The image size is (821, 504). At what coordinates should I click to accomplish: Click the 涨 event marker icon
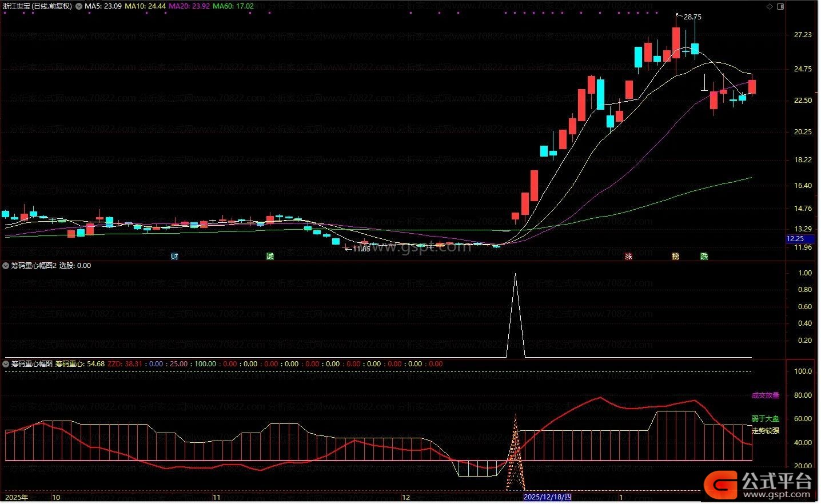coord(628,257)
